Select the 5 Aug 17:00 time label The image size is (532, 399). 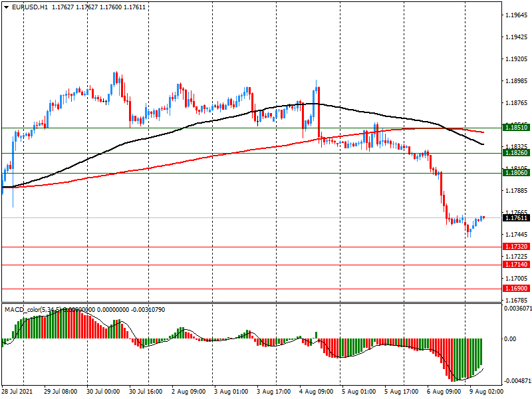pos(402,392)
